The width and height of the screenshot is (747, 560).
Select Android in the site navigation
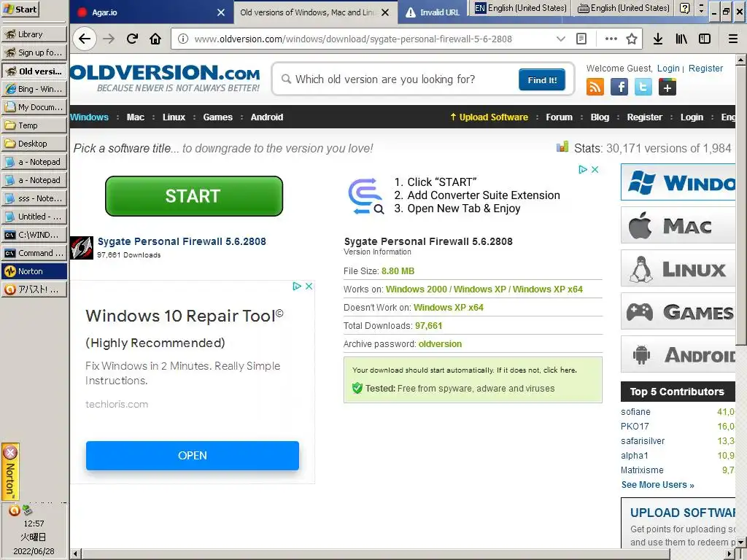(x=267, y=117)
